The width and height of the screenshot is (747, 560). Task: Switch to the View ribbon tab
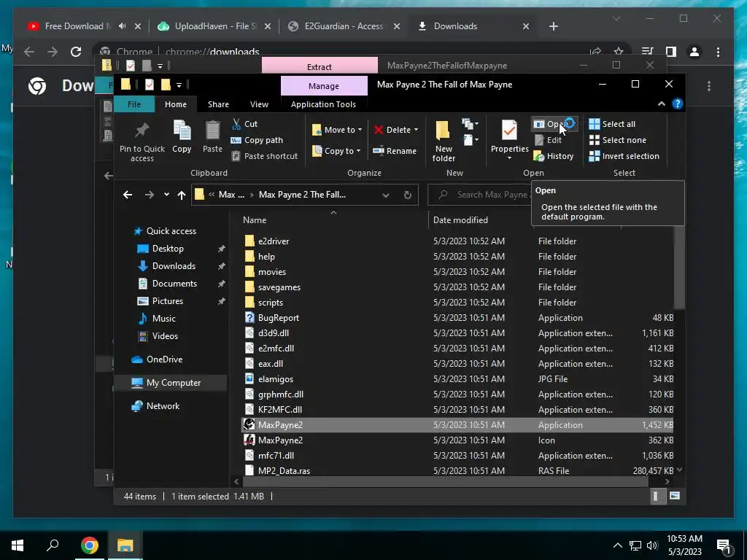click(259, 104)
